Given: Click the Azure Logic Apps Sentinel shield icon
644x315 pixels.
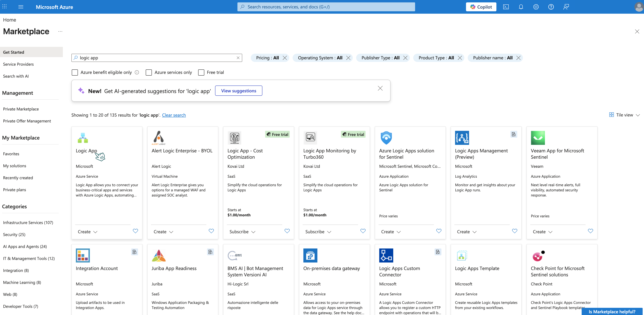Looking at the screenshot, I should click(386, 138).
